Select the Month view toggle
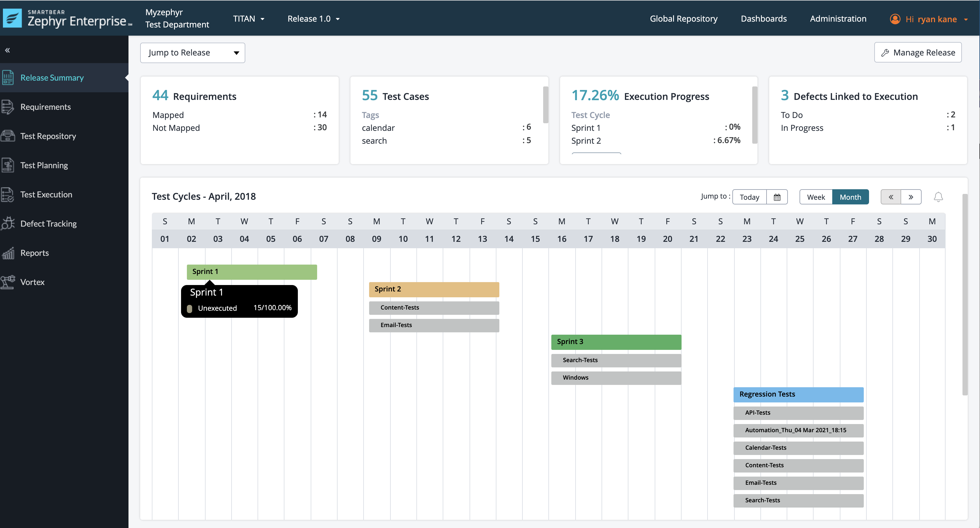This screenshot has width=980, height=528. tap(850, 197)
